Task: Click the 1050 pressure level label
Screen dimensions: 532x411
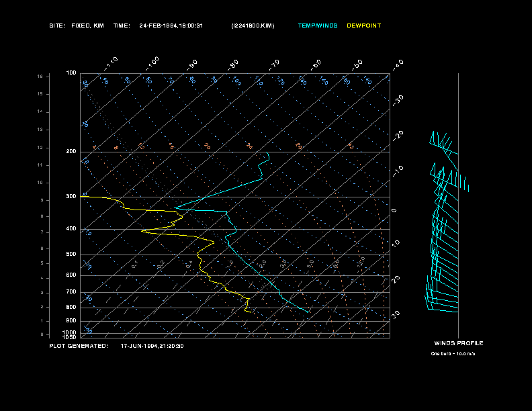Action: tap(70, 337)
